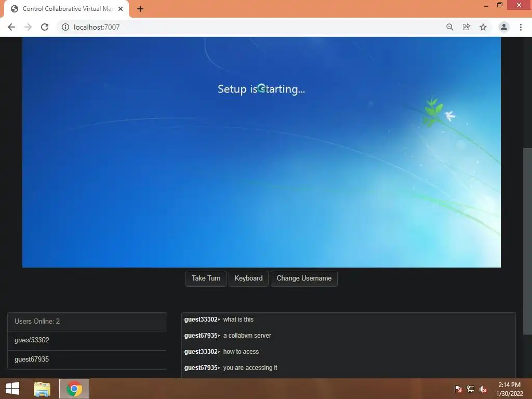Click the chat message 'how to acess'
This screenshot has width=532, height=399.
click(241, 352)
